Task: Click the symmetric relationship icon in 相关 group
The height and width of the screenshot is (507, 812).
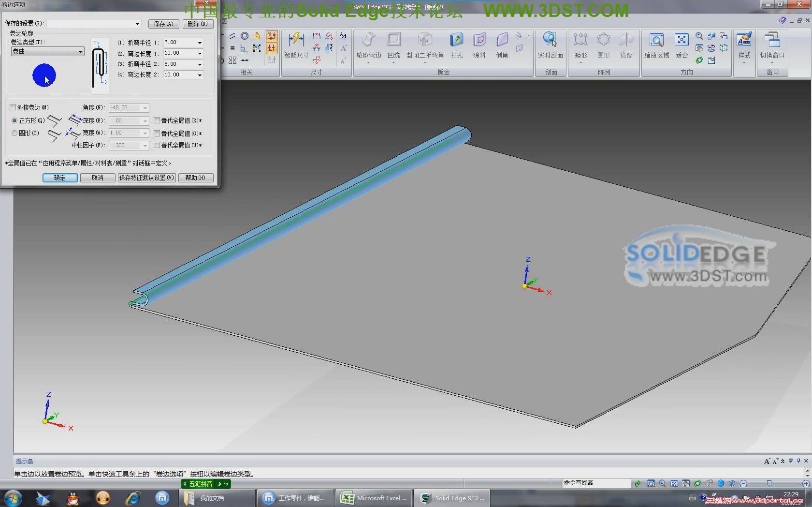Action: coord(232,60)
